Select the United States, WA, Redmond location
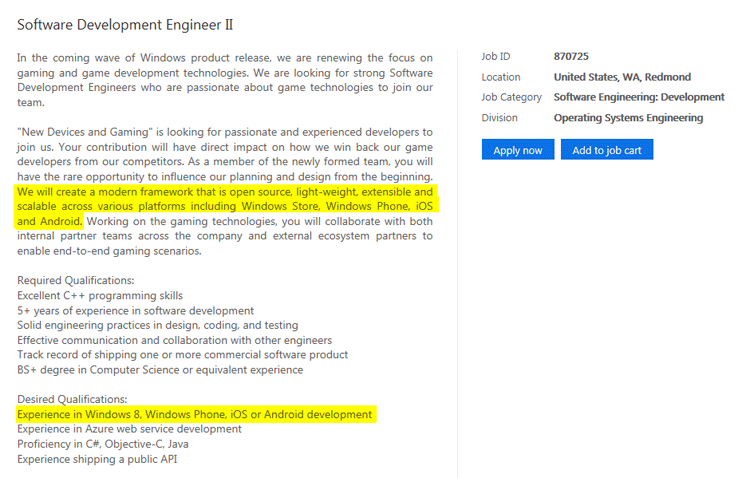The height and width of the screenshot is (478, 750). pos(621,77)
